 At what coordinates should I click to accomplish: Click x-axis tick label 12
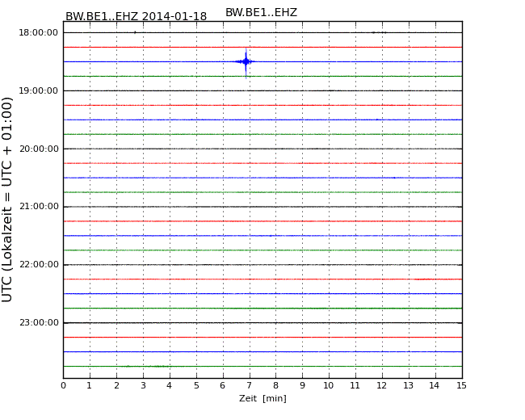(x=382, y=385)
